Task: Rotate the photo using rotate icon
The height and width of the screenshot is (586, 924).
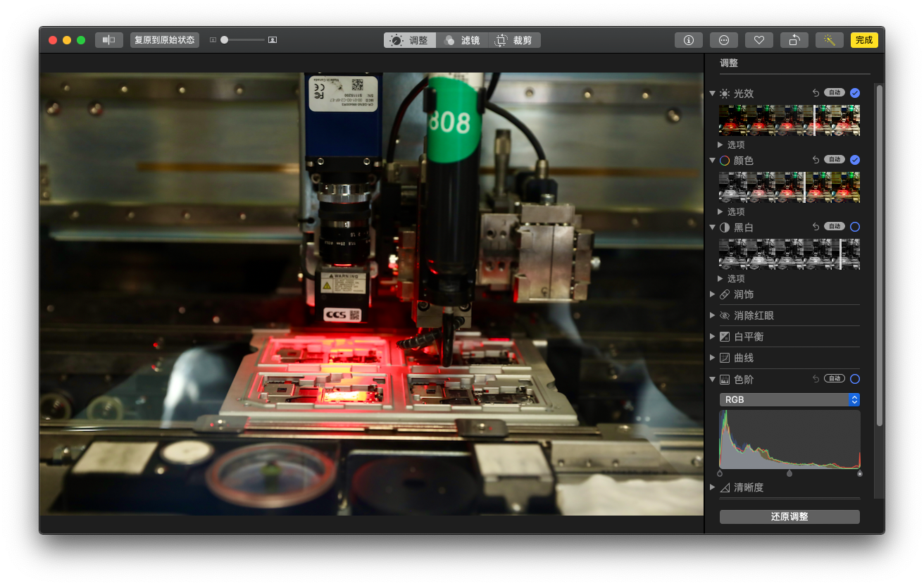Action: point(794,40)
